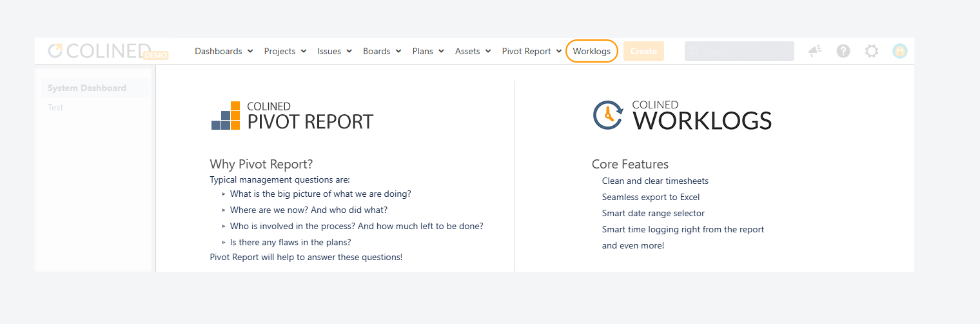Click 'What is the big picture' text
980x324 pixels.
coord(320,194)
